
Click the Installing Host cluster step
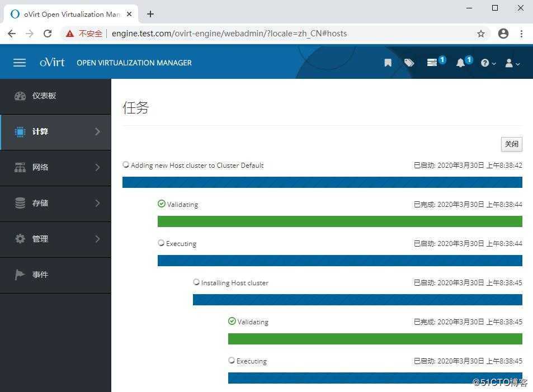point(234,283)
